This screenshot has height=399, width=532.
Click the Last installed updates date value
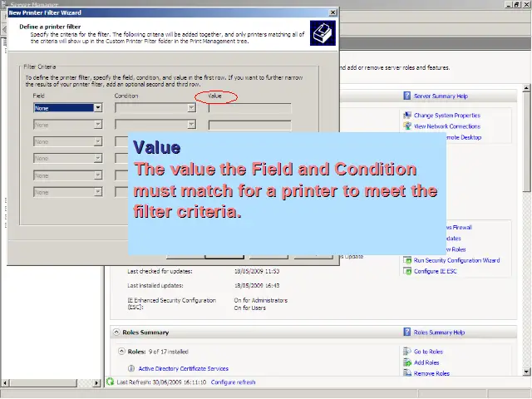pyautogui.click(x=257, y=285)
